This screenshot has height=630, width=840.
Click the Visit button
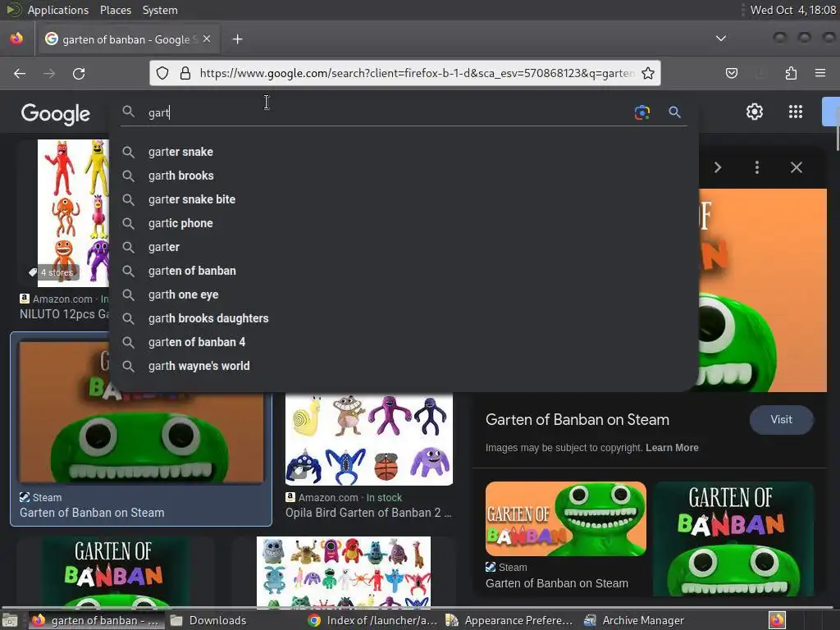click(782, 419)
